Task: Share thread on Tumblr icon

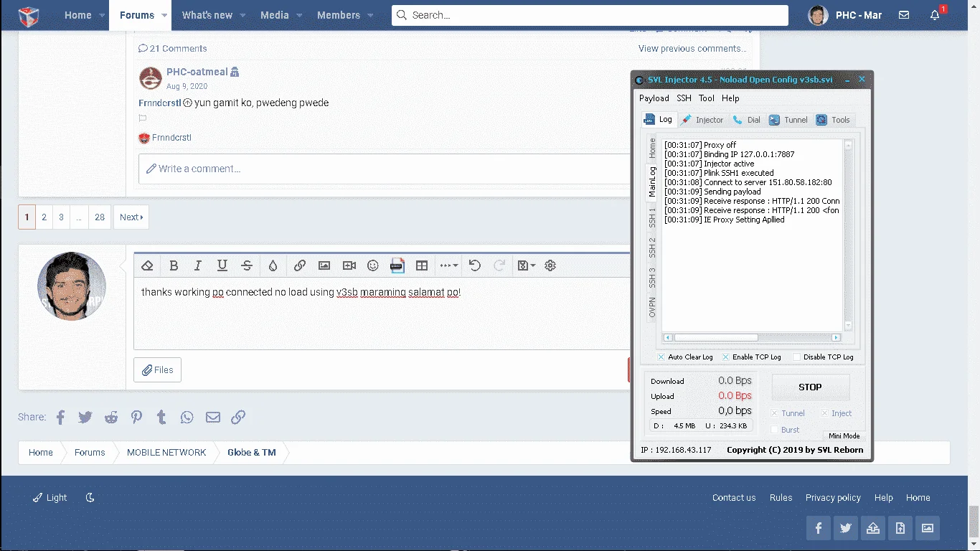Action: pyautogui.click(x=161, y=417)
